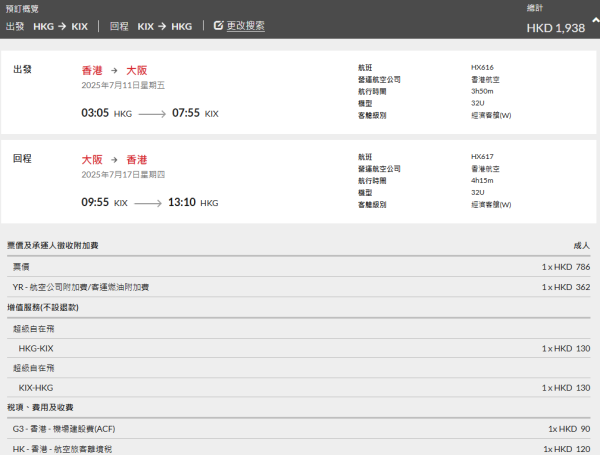Click the total HKD 1,938 amount
This screenshot has width=600, height=455.
pos(557,28)
